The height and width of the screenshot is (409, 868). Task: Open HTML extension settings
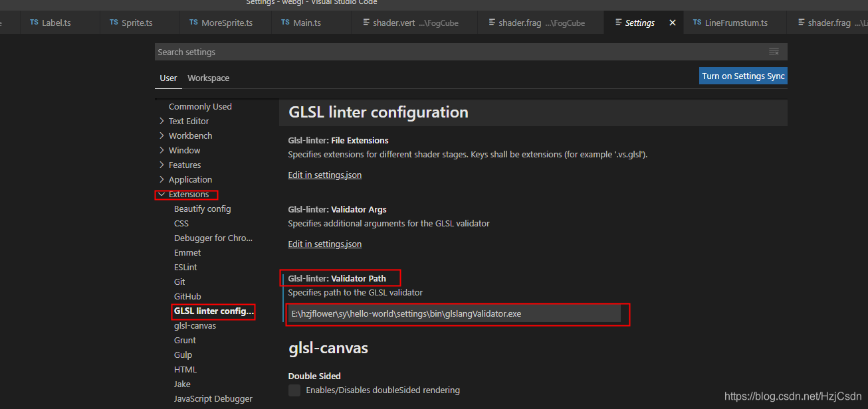click(185, 369)
